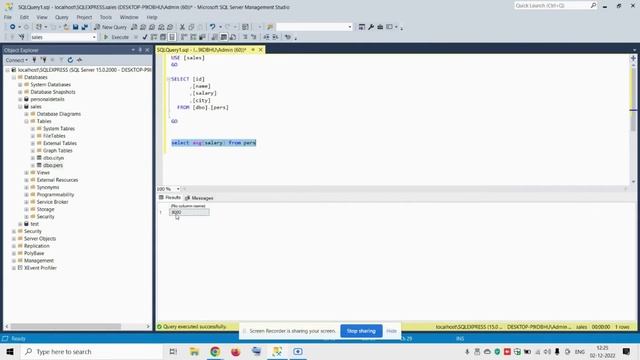Expand the Views folder
The height and width of the screenshot is (360, 640).
point(27,173)
